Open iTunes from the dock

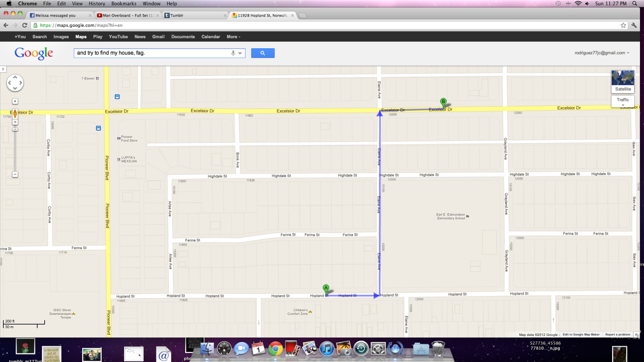pos(327,348)
